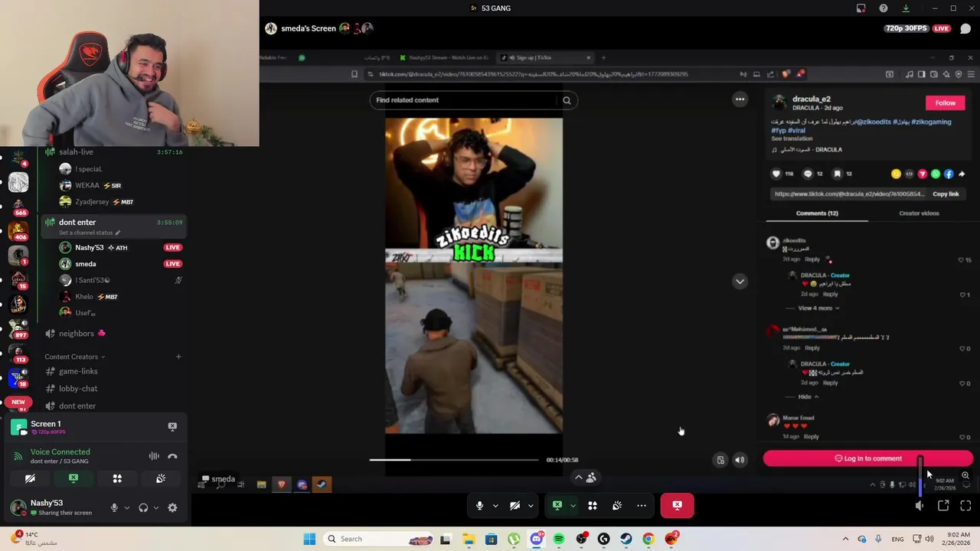Click See translation link

click(792, 139)
